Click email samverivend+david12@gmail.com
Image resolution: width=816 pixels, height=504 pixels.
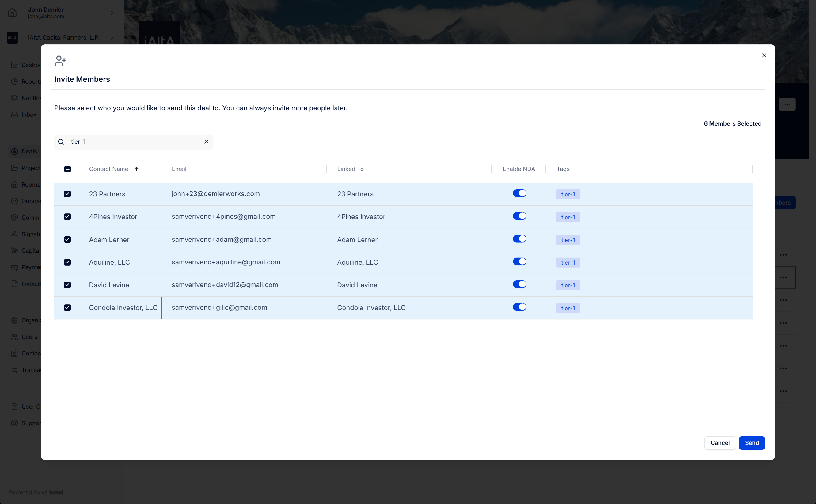(225, 285)
